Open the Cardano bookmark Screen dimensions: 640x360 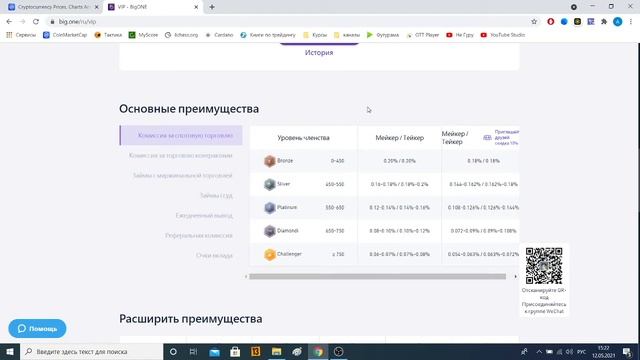[x=219, y=35]
